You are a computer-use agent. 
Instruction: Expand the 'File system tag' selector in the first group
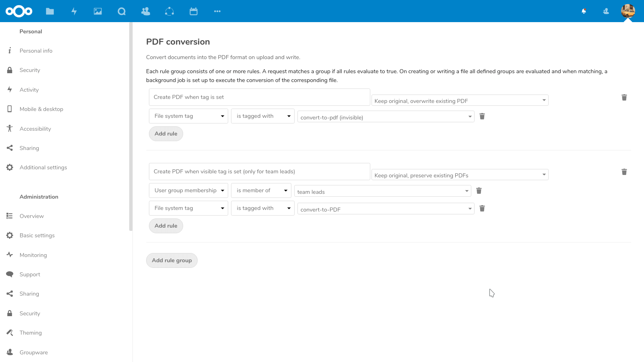(188, 116)
